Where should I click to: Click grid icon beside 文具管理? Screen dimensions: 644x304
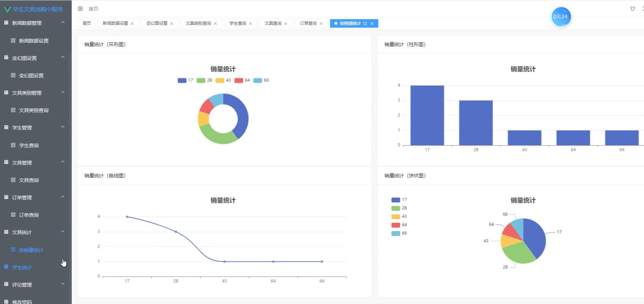(x=6, y=162)
